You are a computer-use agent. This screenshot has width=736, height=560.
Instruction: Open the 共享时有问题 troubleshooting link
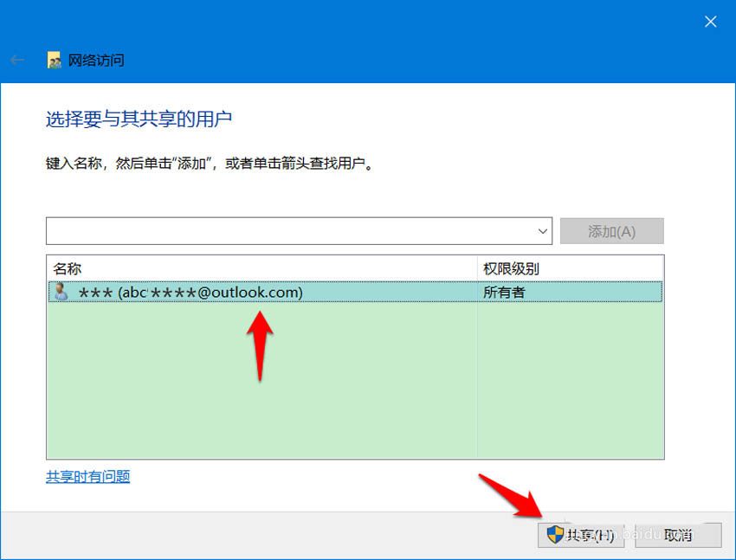point(87,476)
